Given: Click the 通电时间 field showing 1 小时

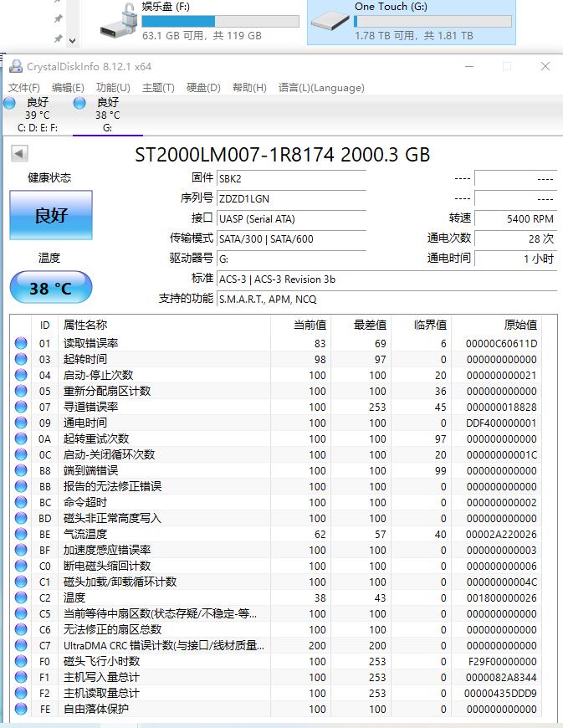Looking at the screenshot, I should [x=515, y=259].
